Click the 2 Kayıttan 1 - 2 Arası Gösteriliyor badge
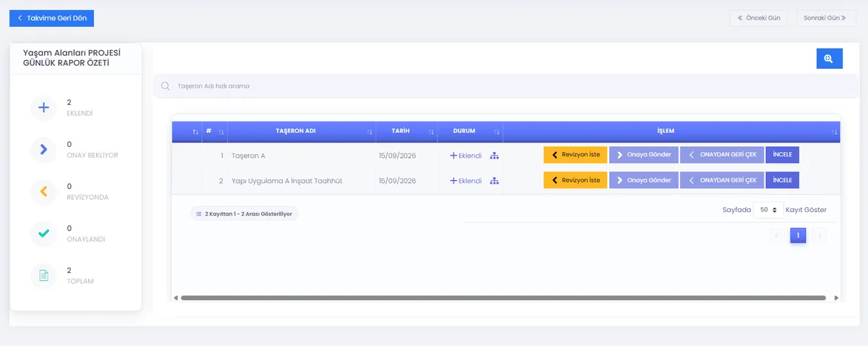The image size is (868, 346). tap(244, 214)
